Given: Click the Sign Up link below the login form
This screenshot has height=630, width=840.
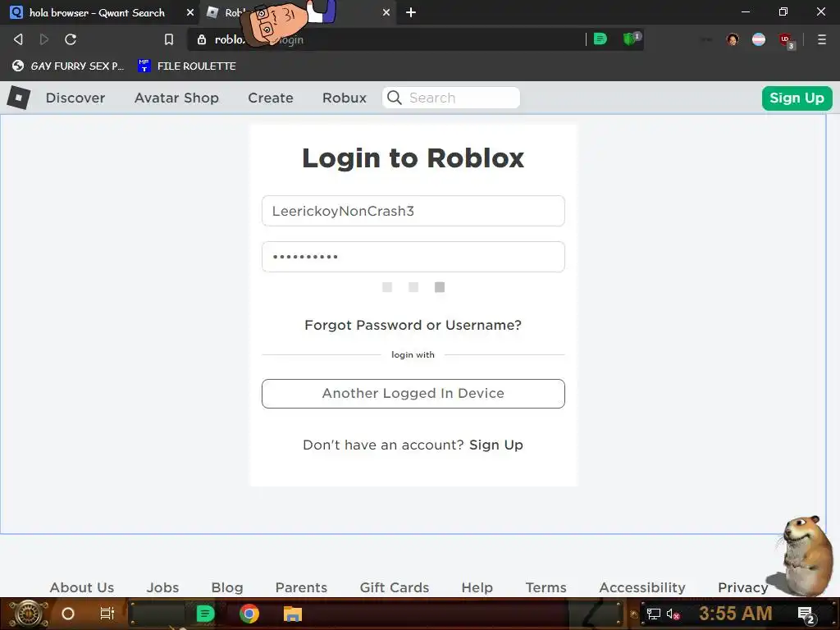Looking at the screenshot, I should tap(496, 445).
